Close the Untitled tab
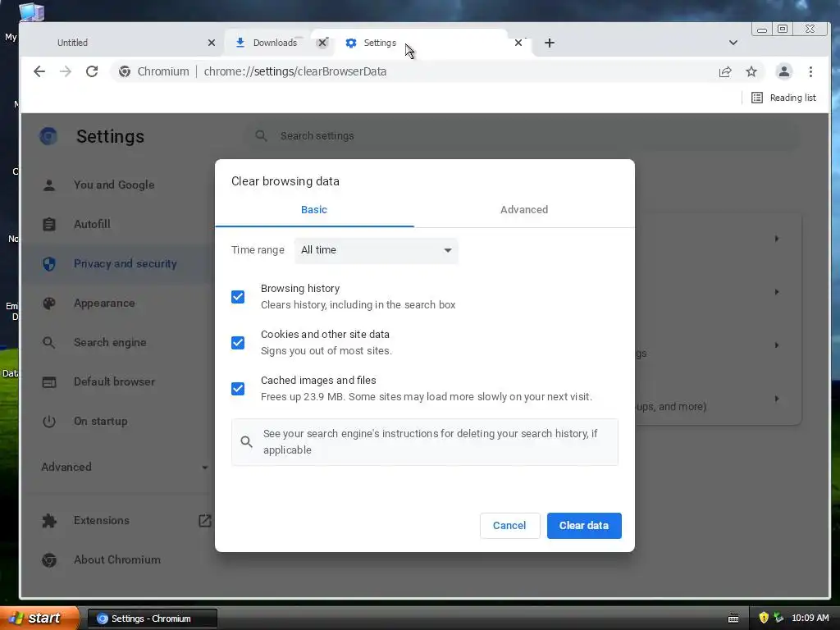This screenshot has width=840, height=630. pyautogui.click(x=211, y=43)
